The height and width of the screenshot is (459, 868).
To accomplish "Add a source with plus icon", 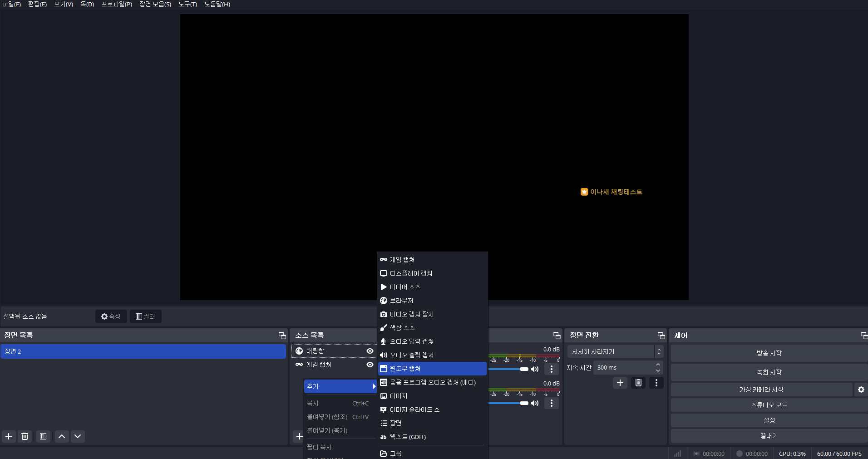I will coord(299,436).
